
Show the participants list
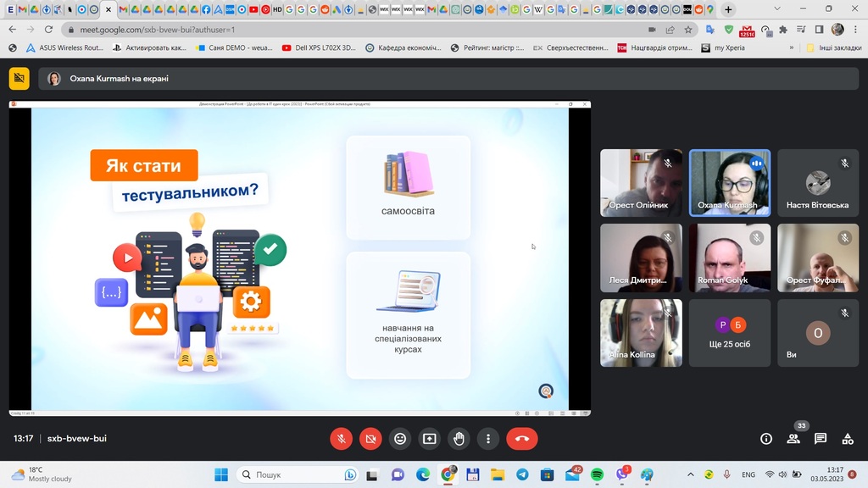(x=793, y=439)
